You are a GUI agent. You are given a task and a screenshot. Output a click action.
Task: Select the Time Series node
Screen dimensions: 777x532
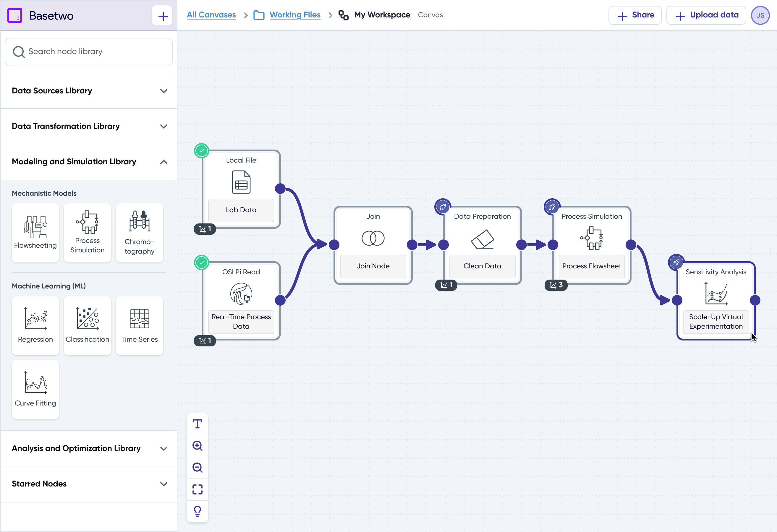[x=140, y=325]
